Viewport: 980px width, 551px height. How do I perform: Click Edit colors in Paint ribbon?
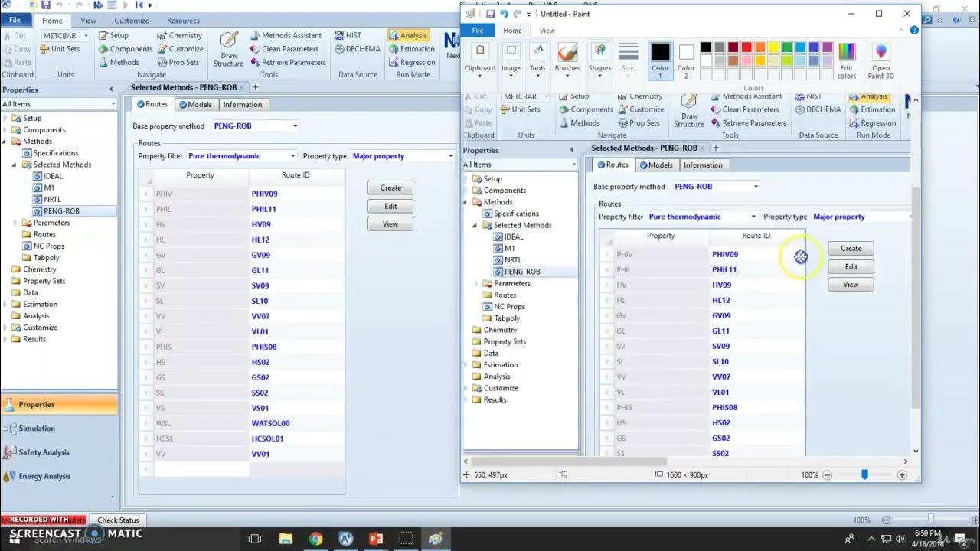[846, 61]
